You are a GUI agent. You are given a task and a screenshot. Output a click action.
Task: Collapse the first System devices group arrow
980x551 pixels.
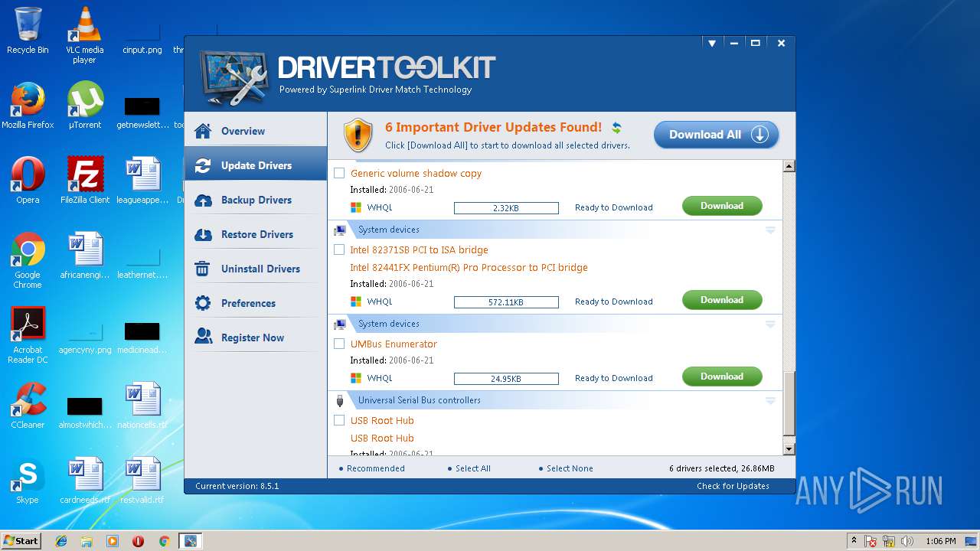pos(770,230)
